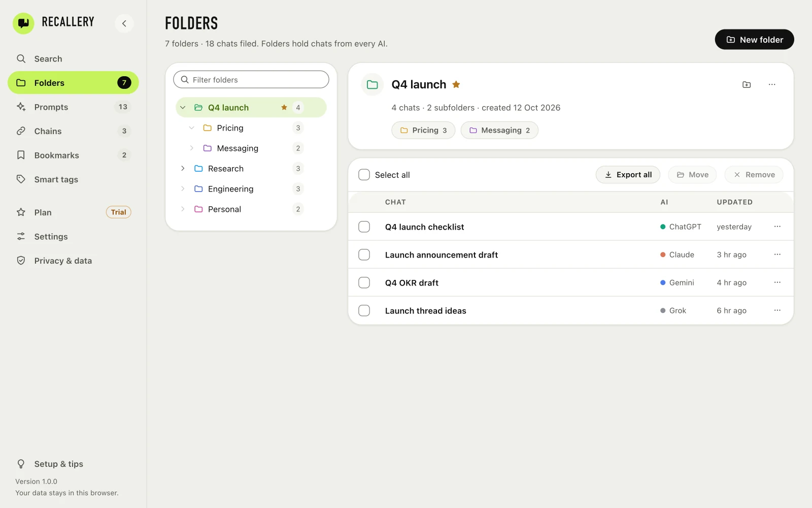
Task: Open Search in the sidebar
Action: click(x=73, y=58)
